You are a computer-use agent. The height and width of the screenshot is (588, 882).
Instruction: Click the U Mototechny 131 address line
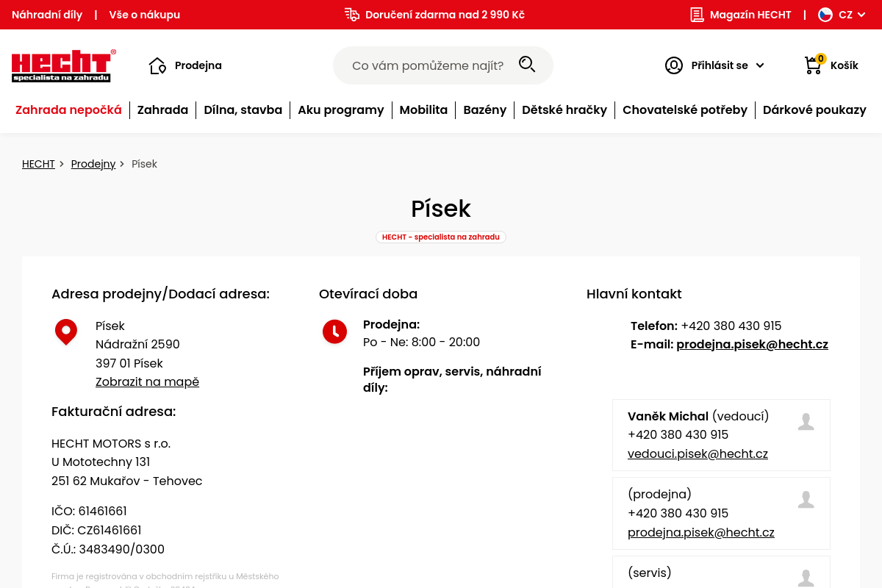[101, 462]
